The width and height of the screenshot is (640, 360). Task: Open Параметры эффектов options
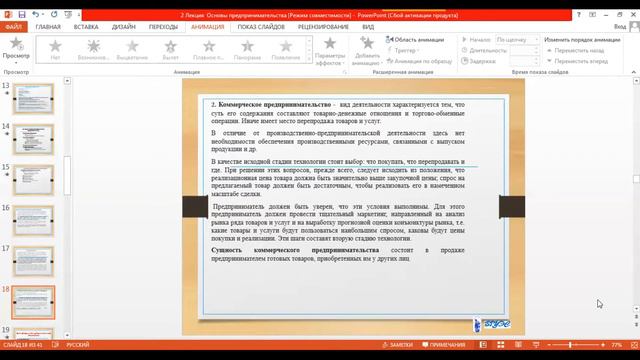click(330, 51)
